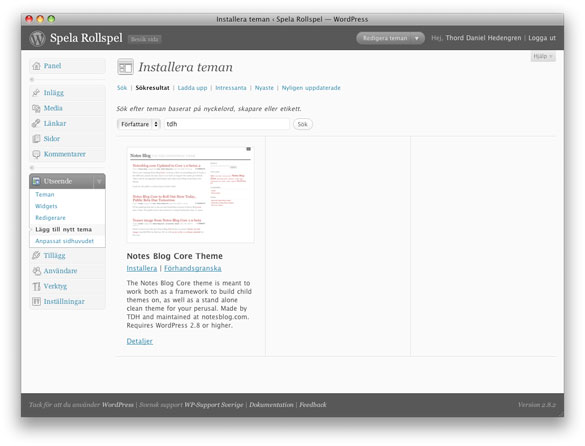
Task: Click the Tillägg plugin icon
Action: [36, 255]
